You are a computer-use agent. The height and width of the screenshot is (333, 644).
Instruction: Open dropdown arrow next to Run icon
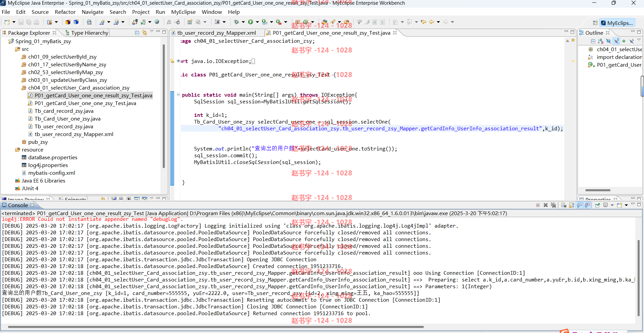[x=257, y=22]
